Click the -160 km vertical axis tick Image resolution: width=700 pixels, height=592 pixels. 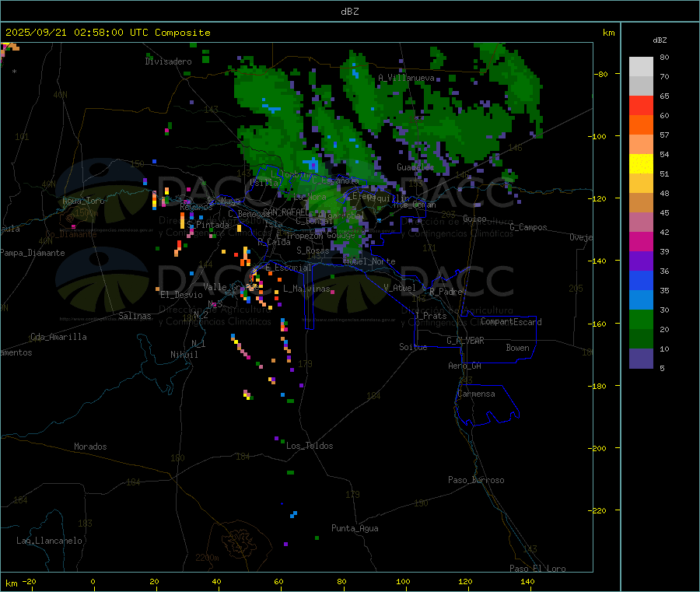[598, 324]
